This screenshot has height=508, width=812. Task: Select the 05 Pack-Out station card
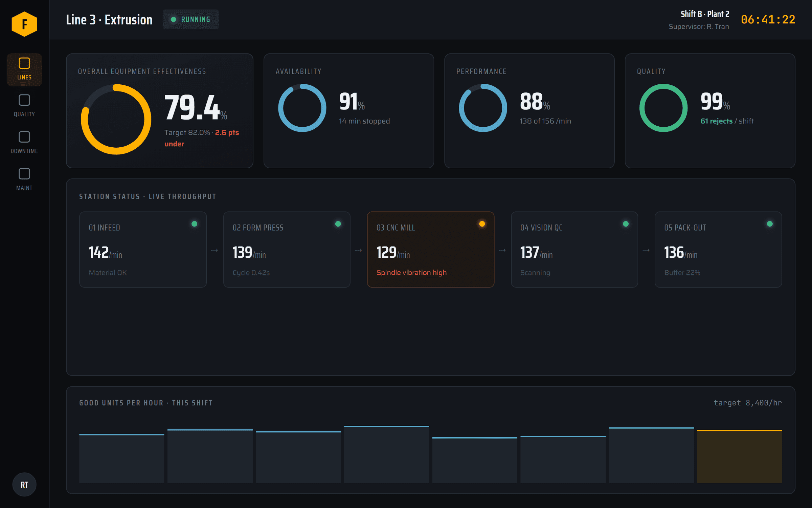click(718, 250)
